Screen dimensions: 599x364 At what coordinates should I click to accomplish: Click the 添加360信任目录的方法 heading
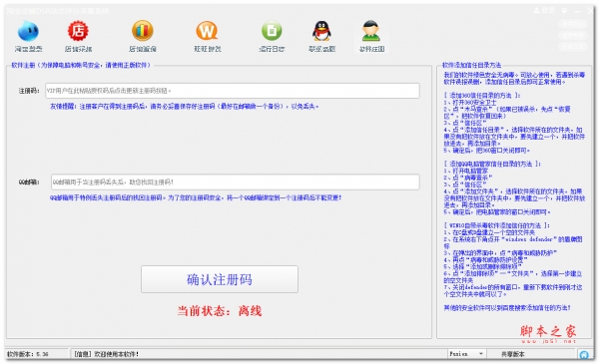pyautogui.click(x=482, y=96)
